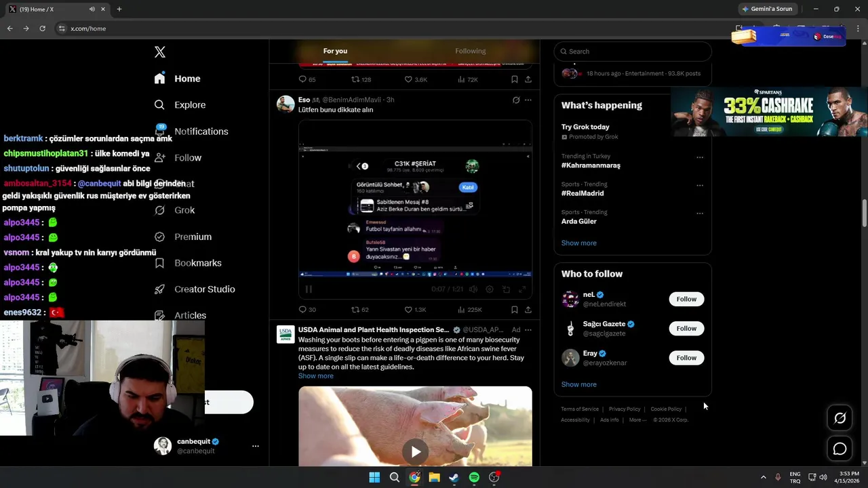Click the Gemini'a Sorun button
Screen dimensions: 868x488
click(767, 9)
